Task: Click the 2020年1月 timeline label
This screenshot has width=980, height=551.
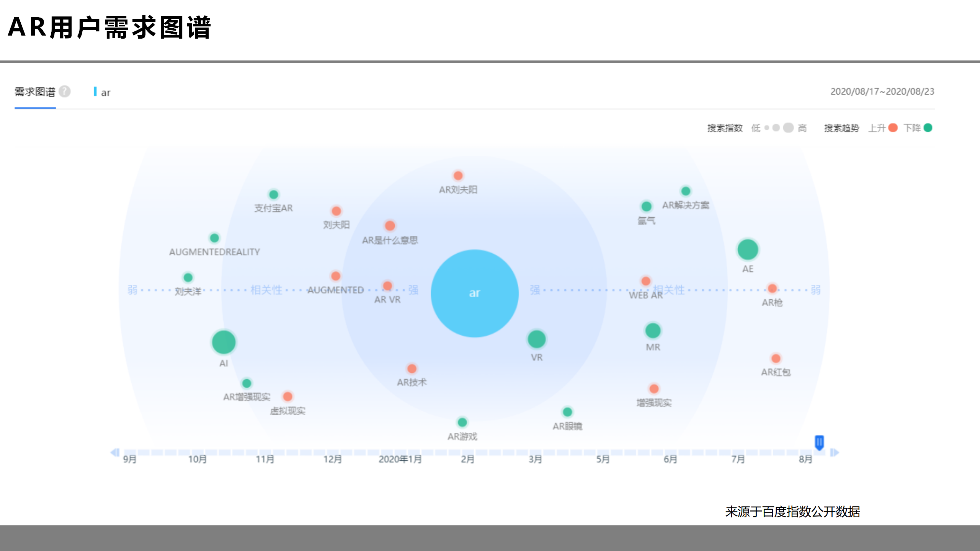Action: 400,459
